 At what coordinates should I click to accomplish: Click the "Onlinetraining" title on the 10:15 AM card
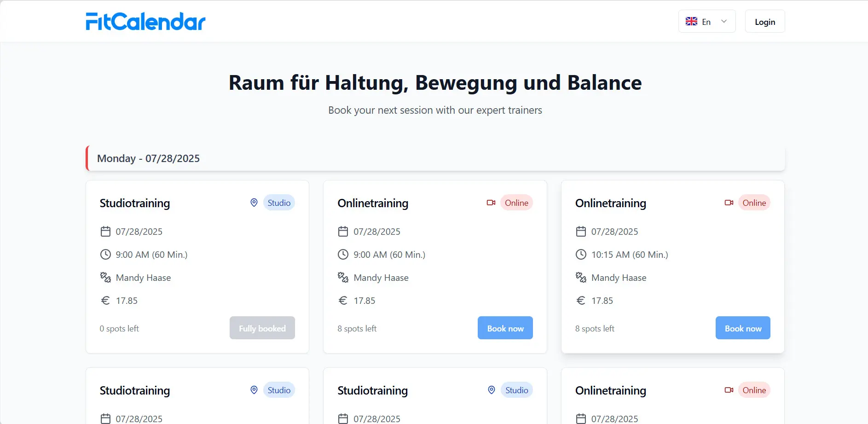(611, 203)
